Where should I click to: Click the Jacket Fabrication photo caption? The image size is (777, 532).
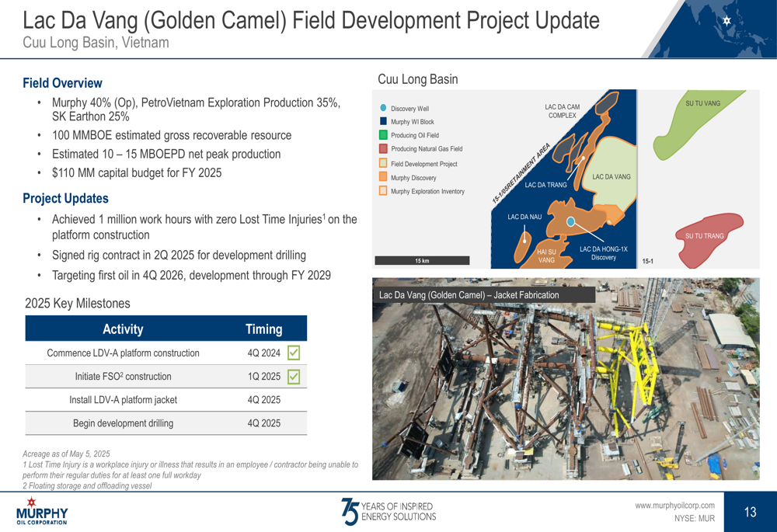click(469, 295)
